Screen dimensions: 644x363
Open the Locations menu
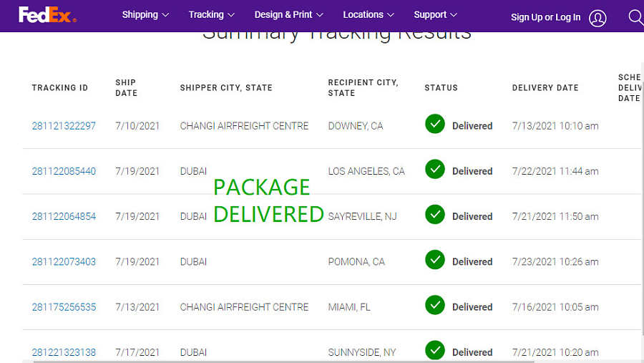(x=369, y=15)
